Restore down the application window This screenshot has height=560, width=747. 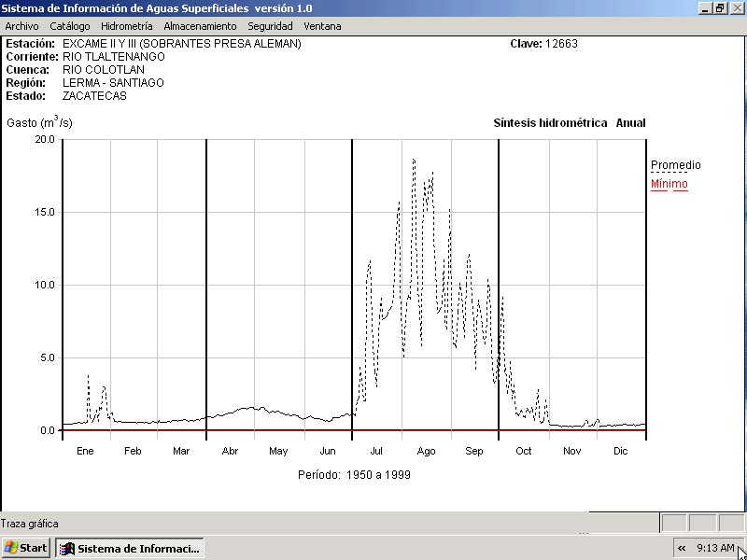point(720,7)
